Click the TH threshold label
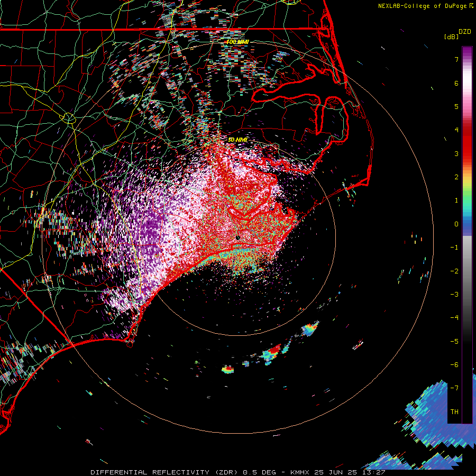Image resolution: width=476 pixels, height=476 pixels. (x=454, y=412)
